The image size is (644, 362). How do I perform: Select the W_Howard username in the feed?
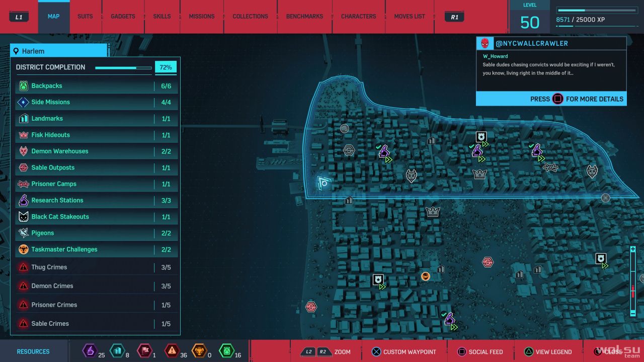point(496,56)
